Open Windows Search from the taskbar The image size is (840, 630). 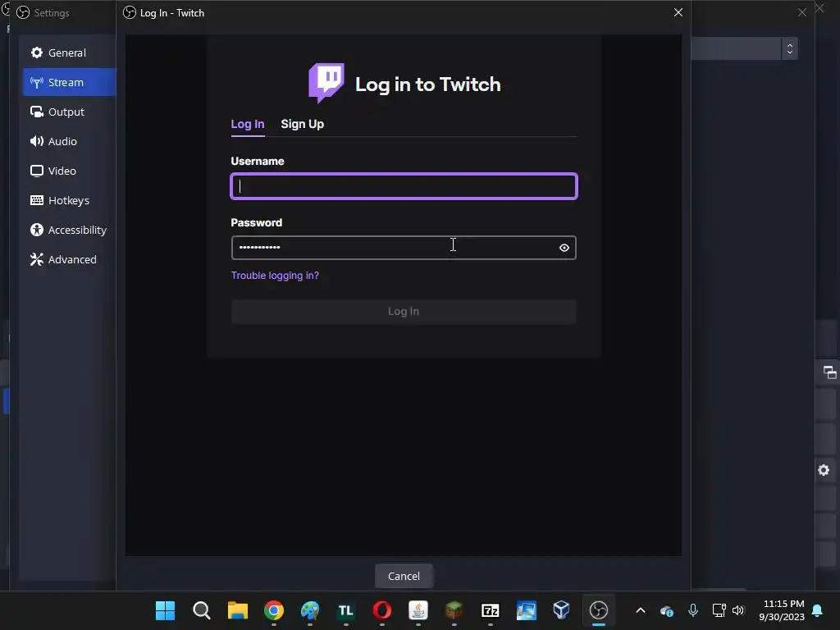202,610
